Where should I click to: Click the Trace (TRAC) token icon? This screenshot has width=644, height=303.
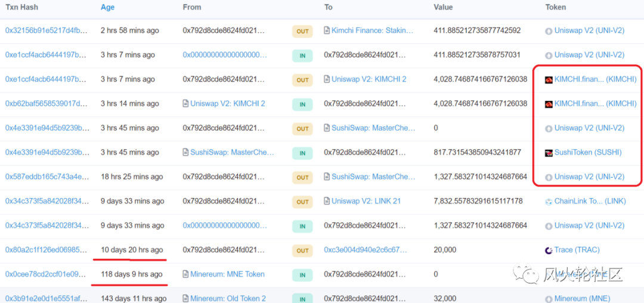549,250
